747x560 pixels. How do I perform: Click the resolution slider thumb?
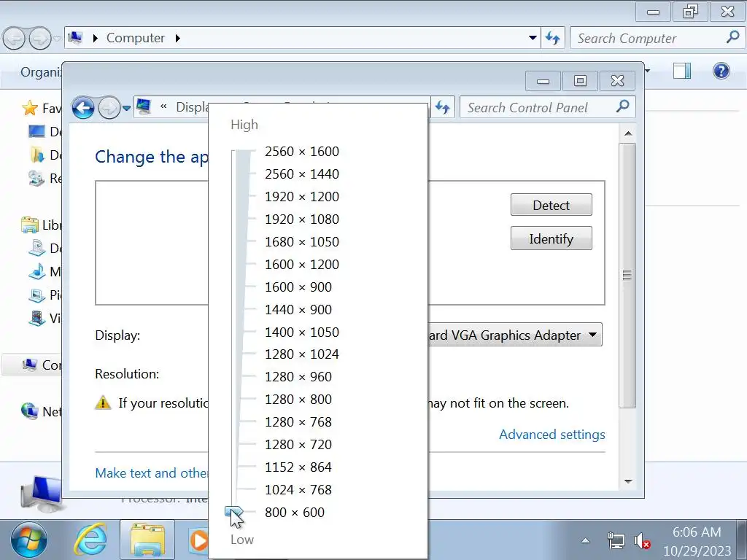[233, 512]
